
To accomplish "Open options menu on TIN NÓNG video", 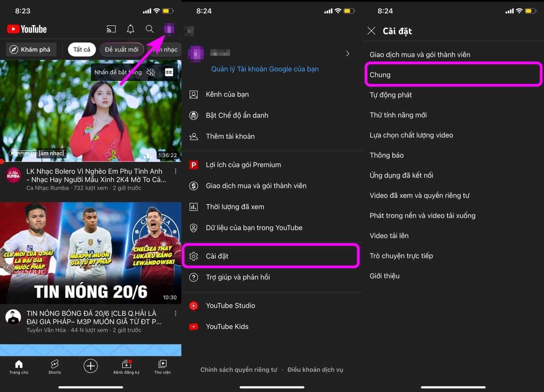I will pos(176,313).
